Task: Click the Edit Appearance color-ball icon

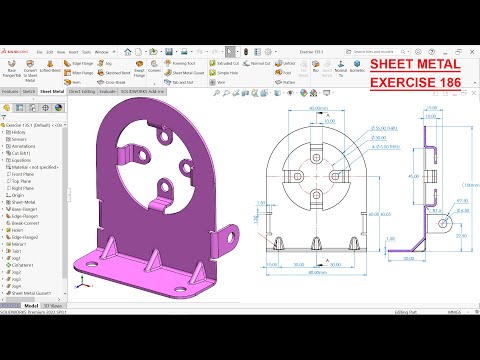Action: pos(304,93)
